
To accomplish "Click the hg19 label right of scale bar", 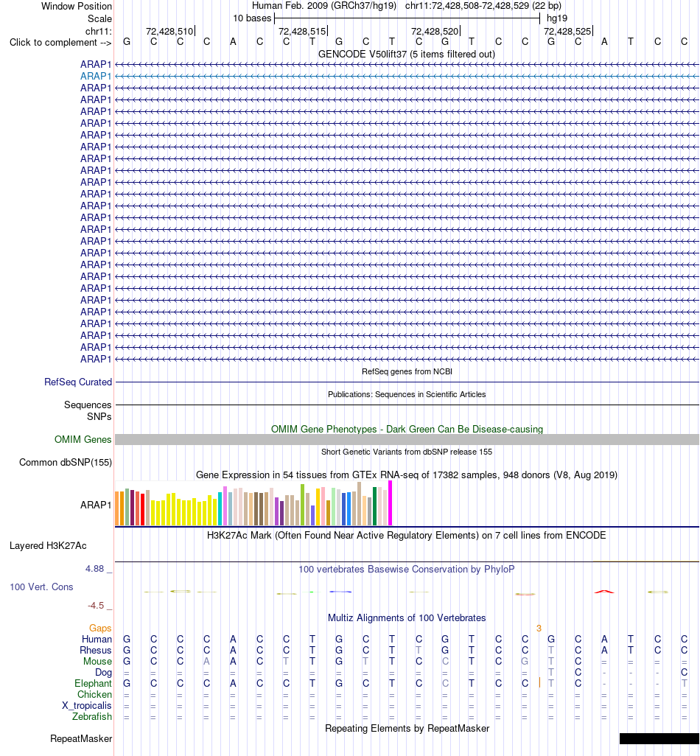I will pyautogui.click(x=557, y=18).
